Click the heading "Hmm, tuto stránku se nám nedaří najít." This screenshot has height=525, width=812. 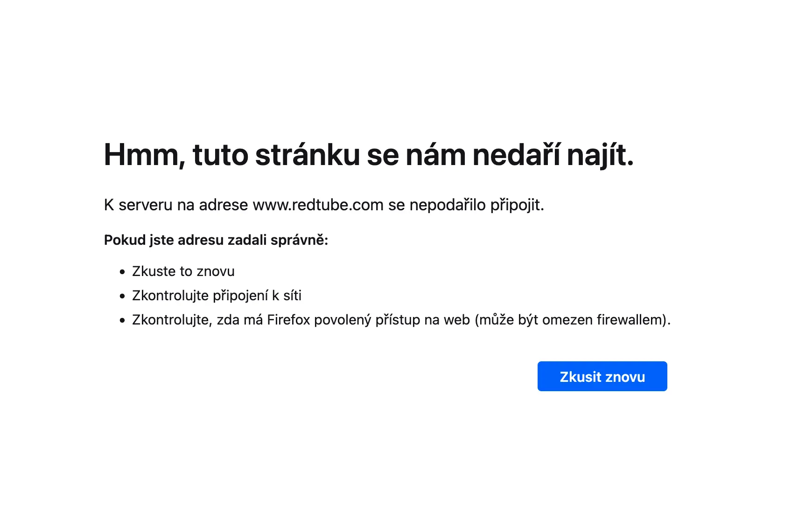(x=369, y=155)
